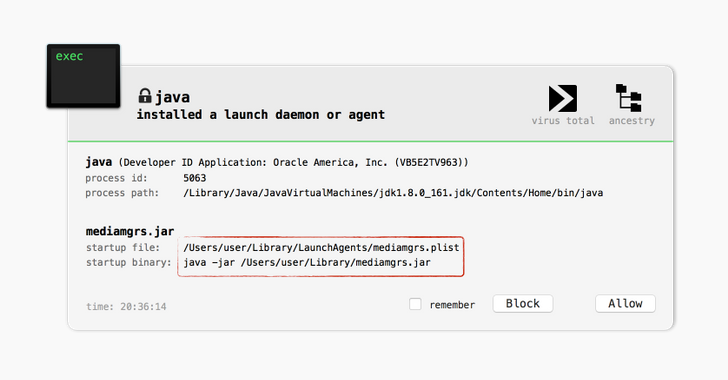The width and height of the screenshot is (728, 380).
Task: Click the remember label text
Action: (x=452, y=305)
